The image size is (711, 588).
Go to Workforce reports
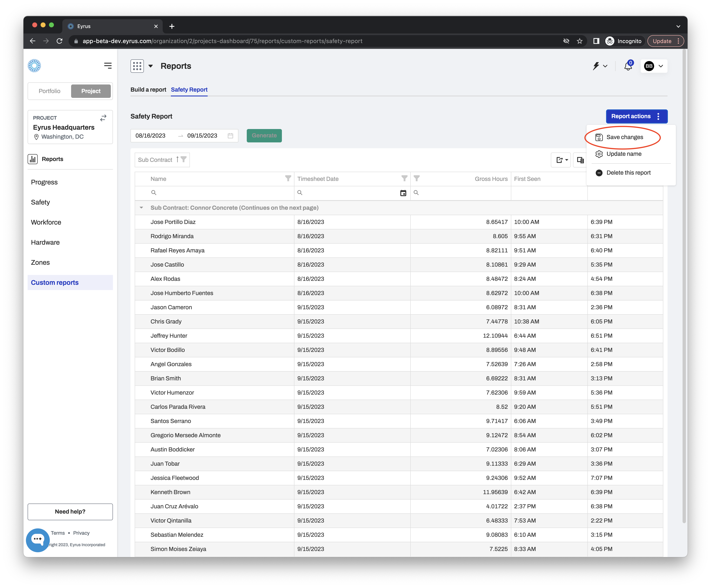point(46,222)
